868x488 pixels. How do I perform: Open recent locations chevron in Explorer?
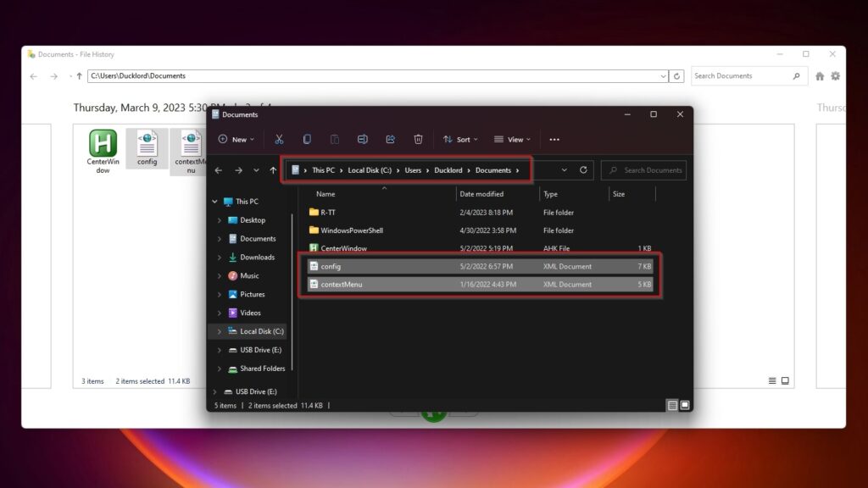tap(256, 170)
